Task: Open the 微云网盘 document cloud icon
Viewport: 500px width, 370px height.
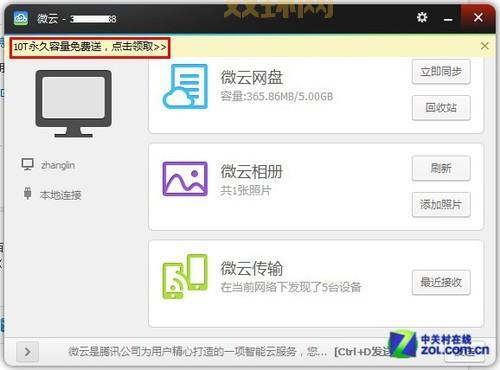Action: coord(185,86)
